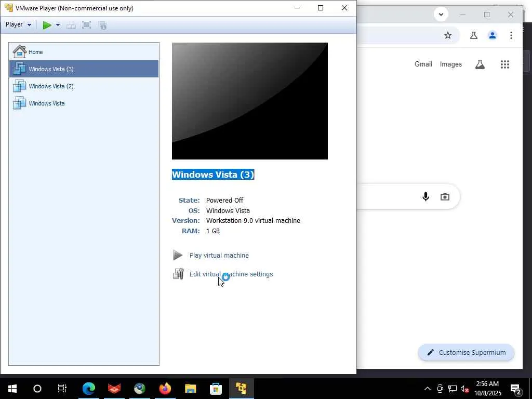Viewport: 532px width, 399px height.
Task: Click the green Play toolbar icon
Action: pos(47,25)
